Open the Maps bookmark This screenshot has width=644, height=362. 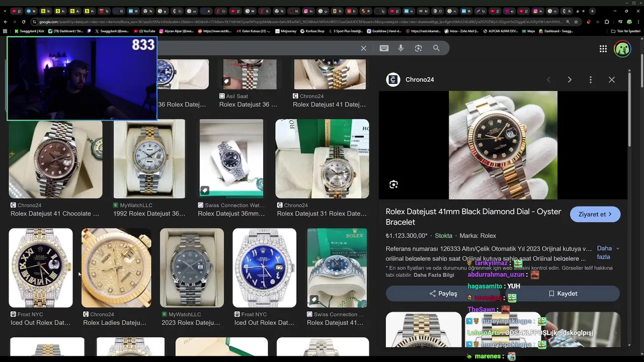pyautogui.click(x=528, y=31)
